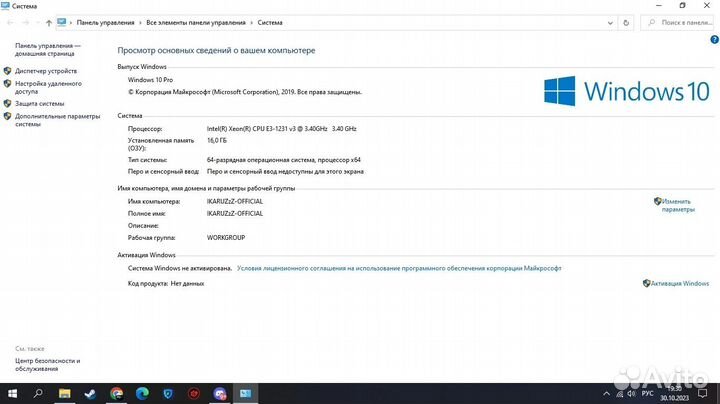The width and height of the screenshot is (720, 404).
Task: Click the shield icon beside Активация Windows
Action: [646, 283]
